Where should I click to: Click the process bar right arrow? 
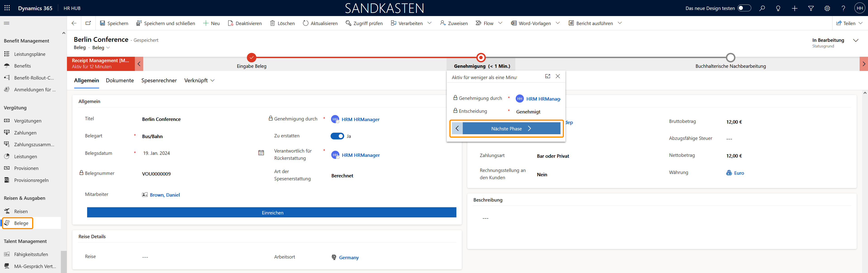(864, 64)
